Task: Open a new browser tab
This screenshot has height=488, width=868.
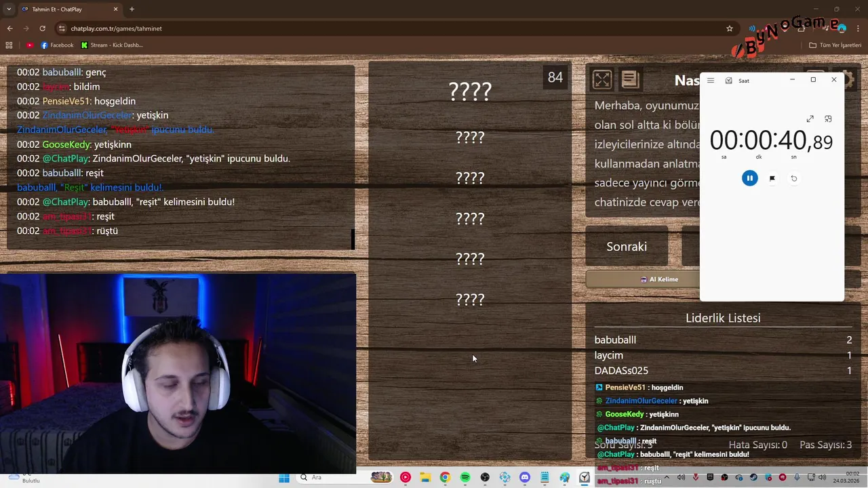Action: point(132,9)
